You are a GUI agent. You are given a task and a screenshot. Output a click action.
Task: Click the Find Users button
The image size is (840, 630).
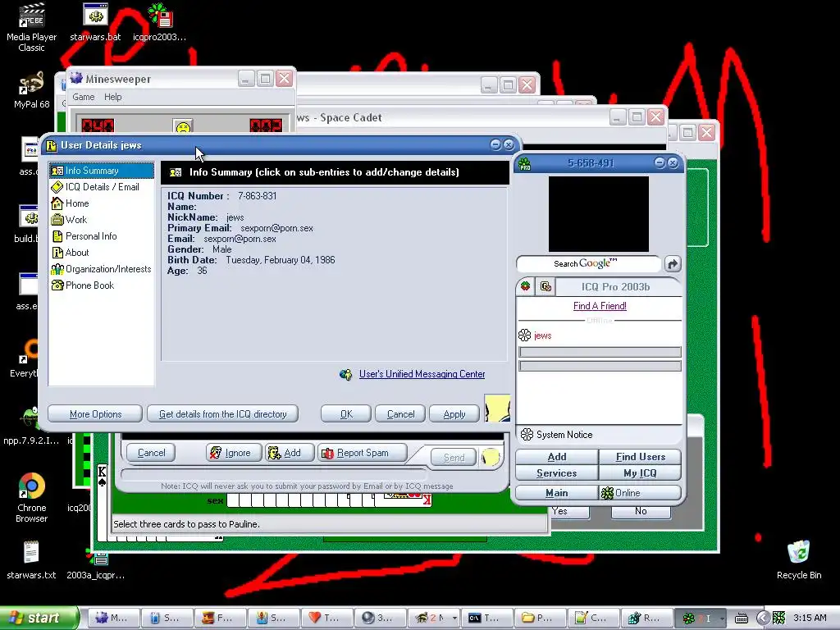pos(640,457)
